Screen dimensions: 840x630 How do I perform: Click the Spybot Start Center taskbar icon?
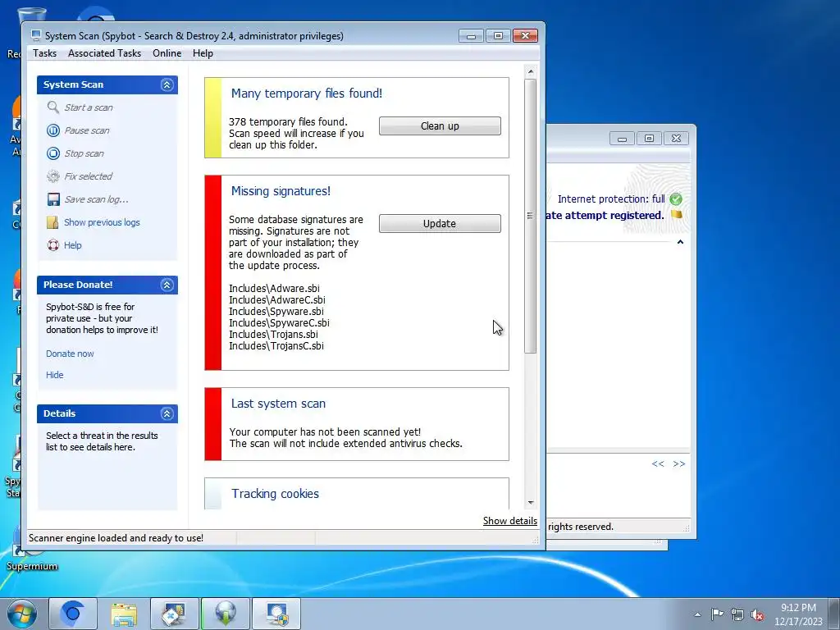pos(175,614)
